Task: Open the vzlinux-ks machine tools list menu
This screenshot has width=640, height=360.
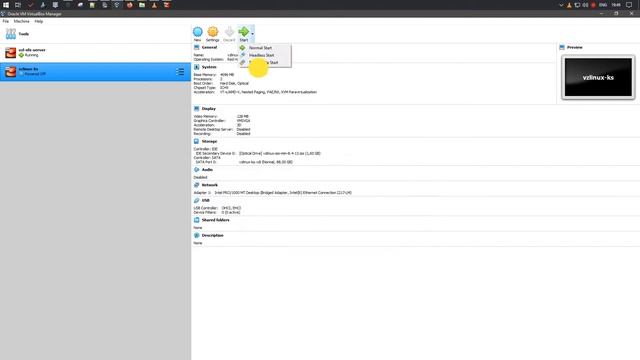Action: coord(180,72)
